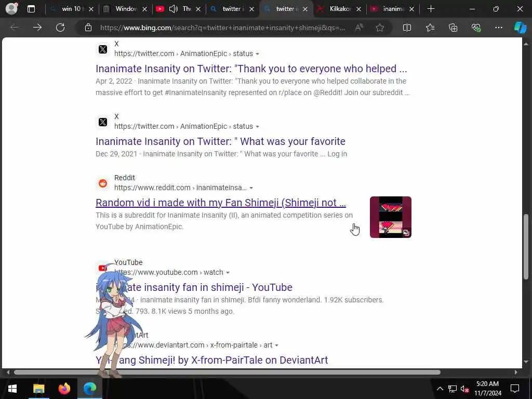Click the scroll down arrow of vertical scrollbar
The height and width of the screenshot is (399, 532).
[526, 362]
